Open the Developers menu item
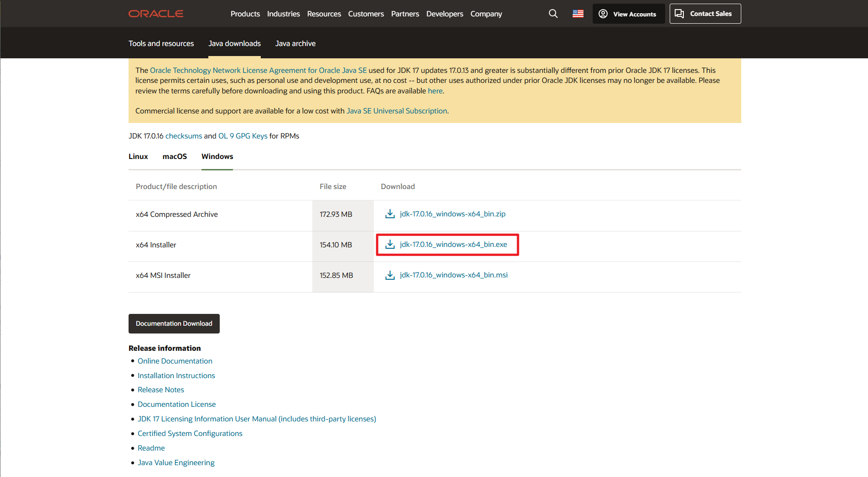 click(x=444, y=14)
